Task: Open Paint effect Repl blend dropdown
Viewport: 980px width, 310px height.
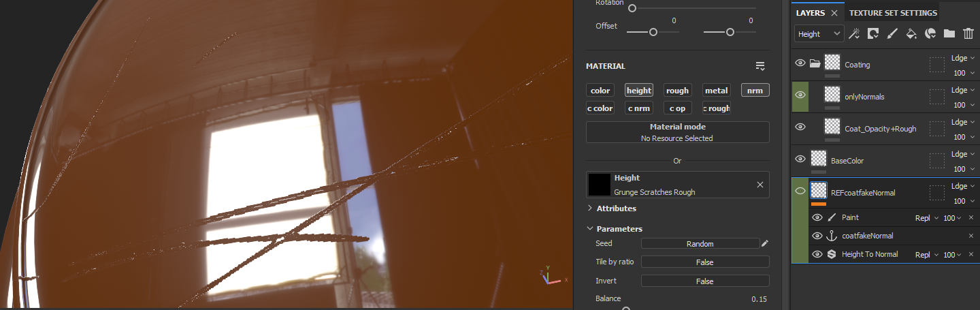Action: tap(926, 217)
